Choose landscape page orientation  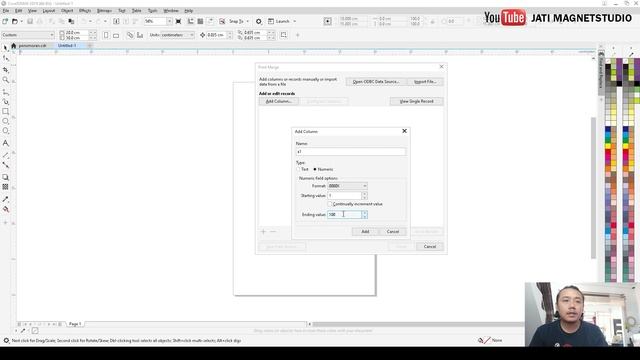pyautogui.click(x=116, y=35)
